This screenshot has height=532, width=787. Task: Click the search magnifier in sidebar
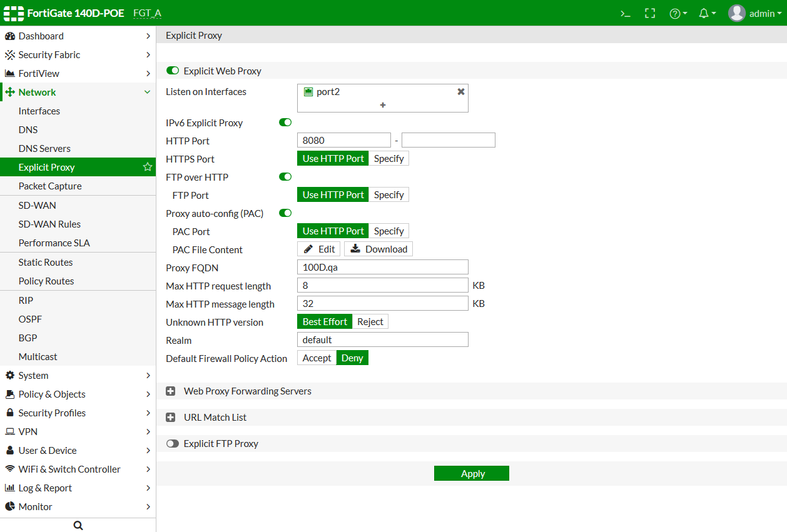[x=78, y=525]
